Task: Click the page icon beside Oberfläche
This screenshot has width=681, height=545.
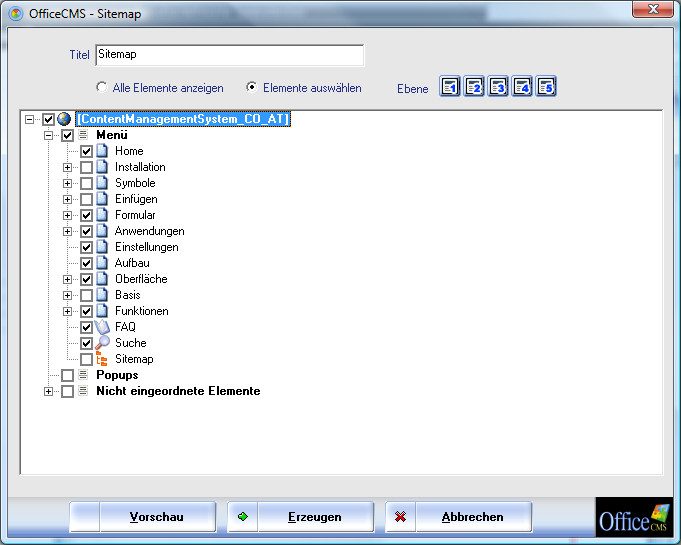Action: pos(102,279)
